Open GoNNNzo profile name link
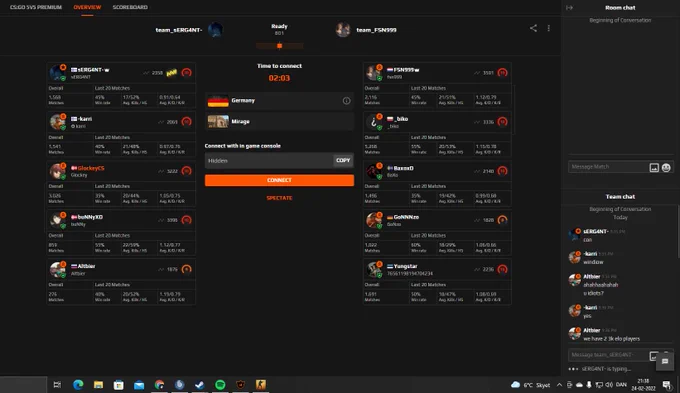 click(x=406, y=217)
